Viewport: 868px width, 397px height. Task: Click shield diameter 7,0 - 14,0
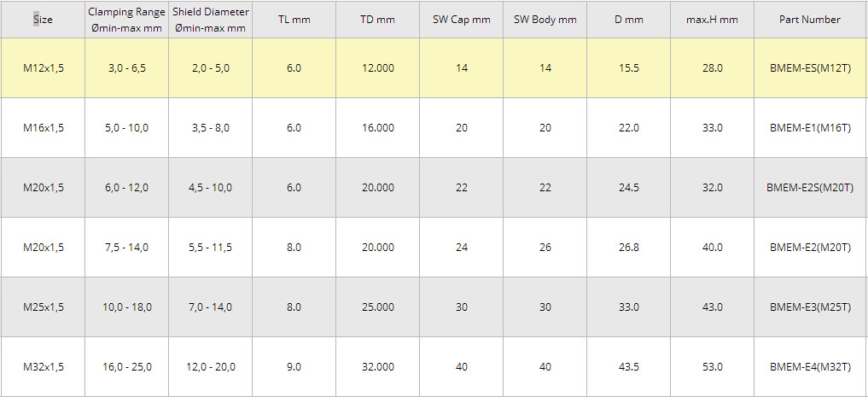tap(210, 307)
